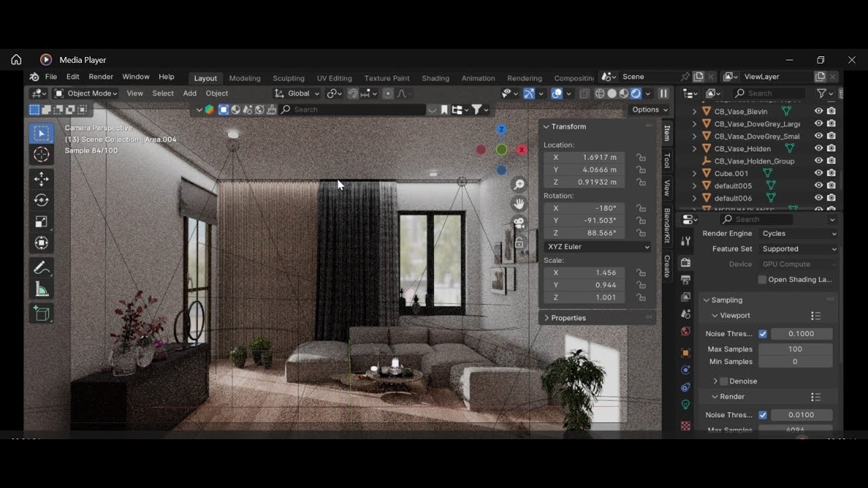Open the Render menu
The image size is (868, 488).
click(x=101, y=77)
